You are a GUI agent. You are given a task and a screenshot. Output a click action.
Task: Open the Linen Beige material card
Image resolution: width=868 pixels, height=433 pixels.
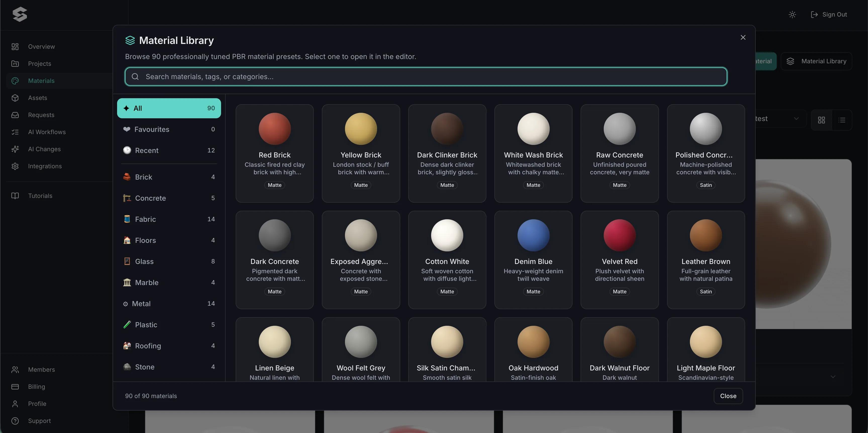coord(275,349)
